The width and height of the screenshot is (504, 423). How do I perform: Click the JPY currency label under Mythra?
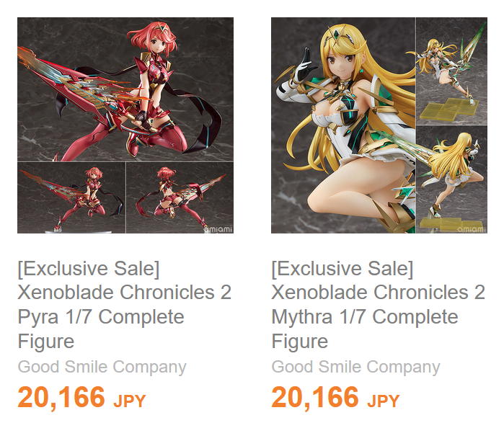click(x=384, y=401)
